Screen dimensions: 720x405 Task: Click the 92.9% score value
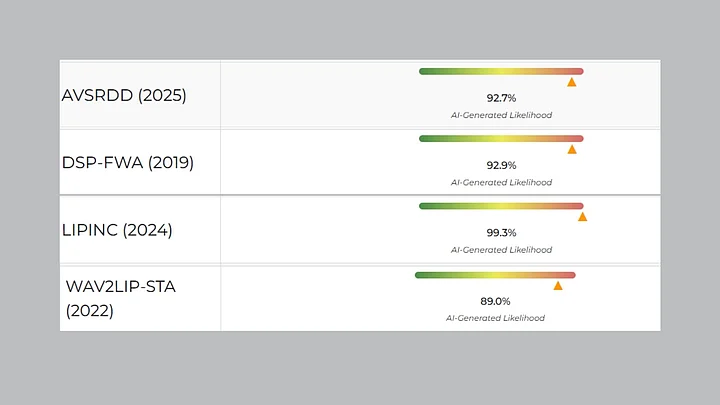point(501,166)
